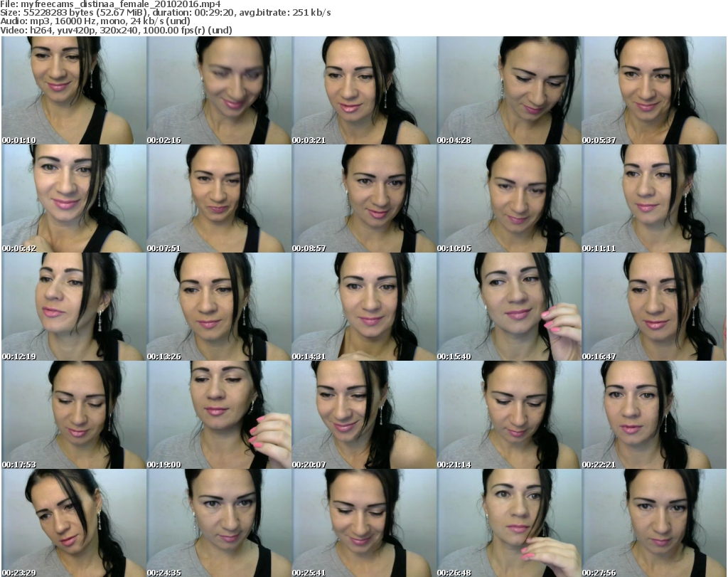Click the Audio info line mentioning mp3
The image size is (728, 577).
[x=95, y=21]
